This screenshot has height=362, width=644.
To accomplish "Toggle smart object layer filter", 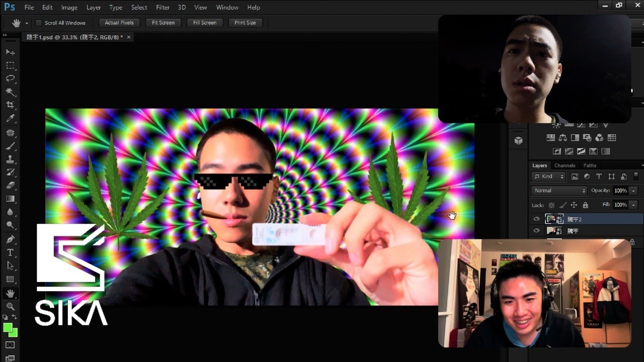I will [x=623, y=176].
